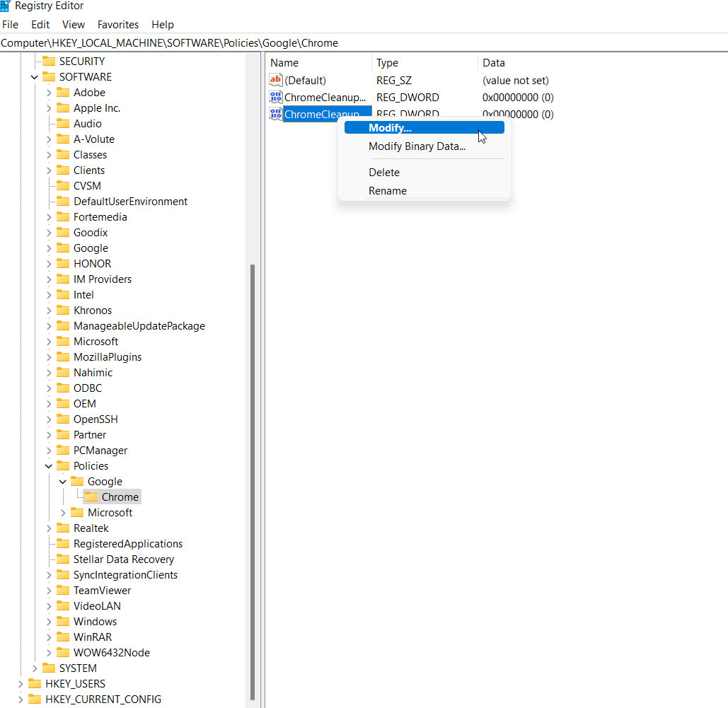Click the (Default) string value icon
Image resolution: width=728 pixels, height=708 pixels.
[276, 81]
